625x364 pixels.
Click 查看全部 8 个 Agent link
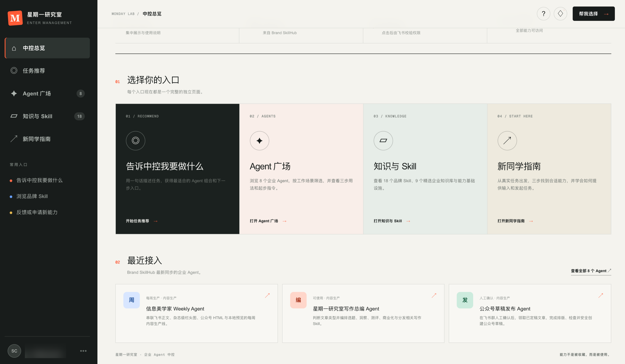[591, 271]
